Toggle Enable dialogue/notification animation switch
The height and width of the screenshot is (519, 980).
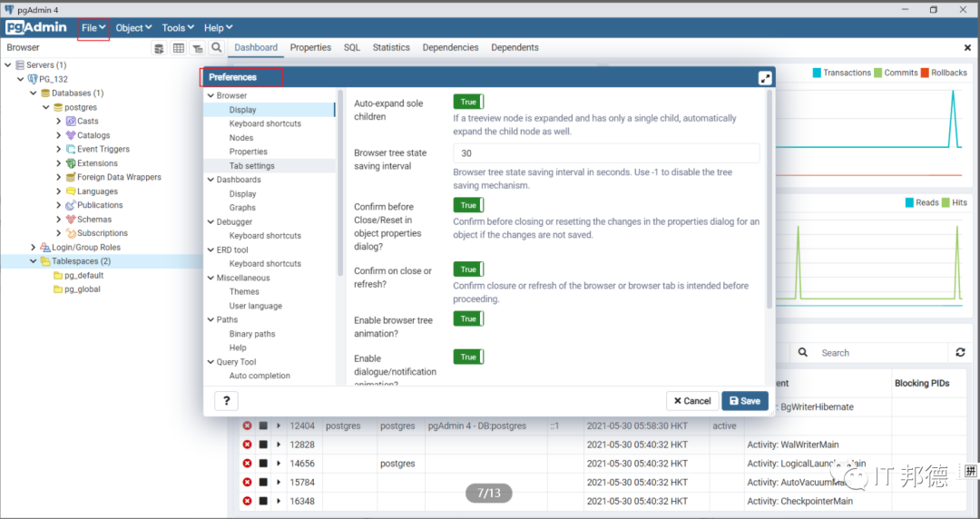469,357
